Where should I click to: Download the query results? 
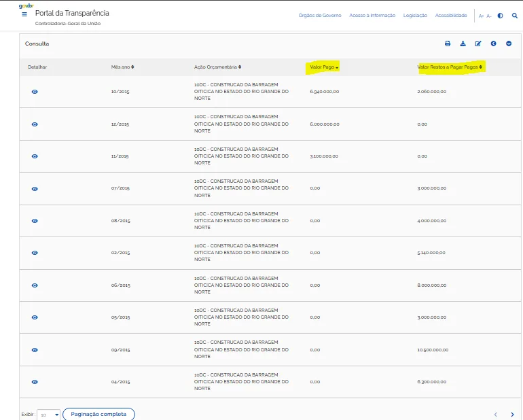(463, 43)
